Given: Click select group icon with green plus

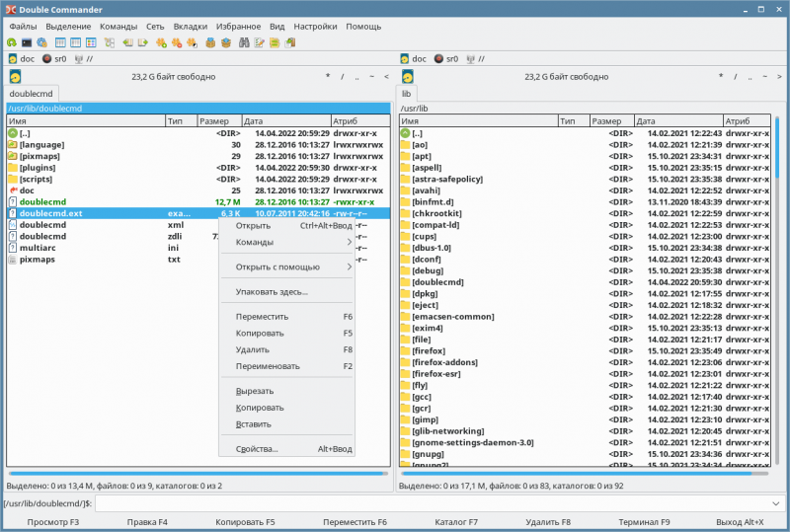Looking at the screenshot, I should pyautogui.click(x=161, y=42).
